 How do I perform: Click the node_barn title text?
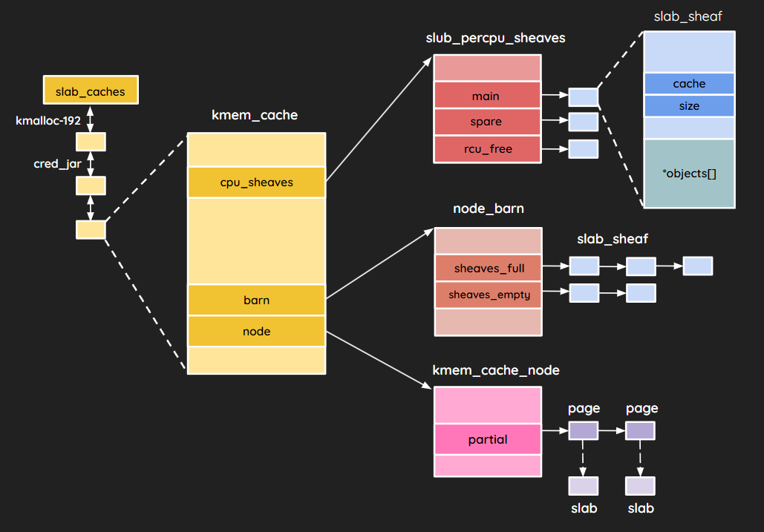click(x=489, y=208)
